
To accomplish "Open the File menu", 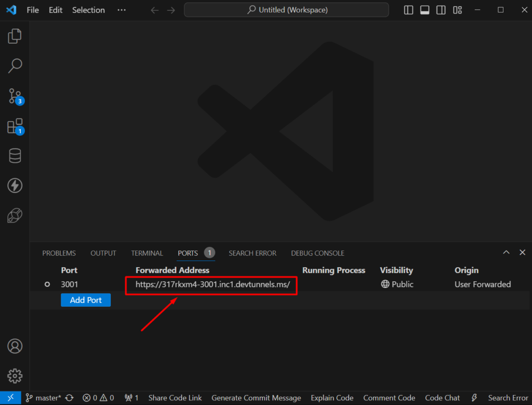I will pyautogui.click(x=33, y=10).
